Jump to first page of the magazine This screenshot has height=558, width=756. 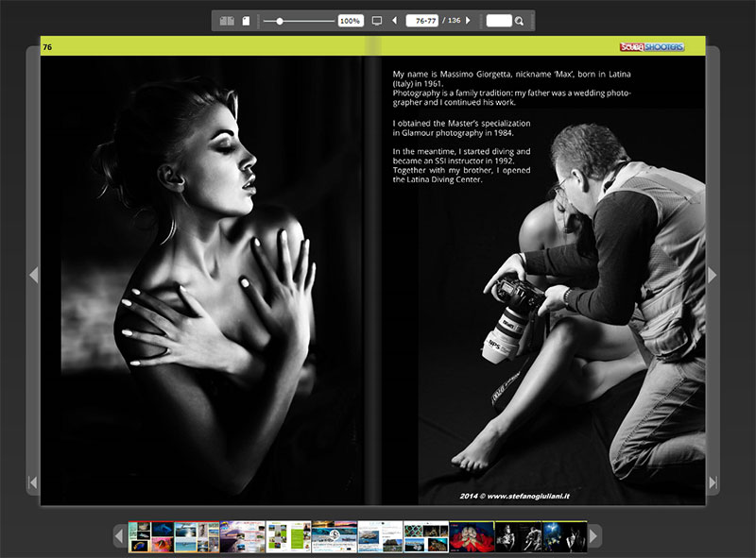click(x=33, y=482)
